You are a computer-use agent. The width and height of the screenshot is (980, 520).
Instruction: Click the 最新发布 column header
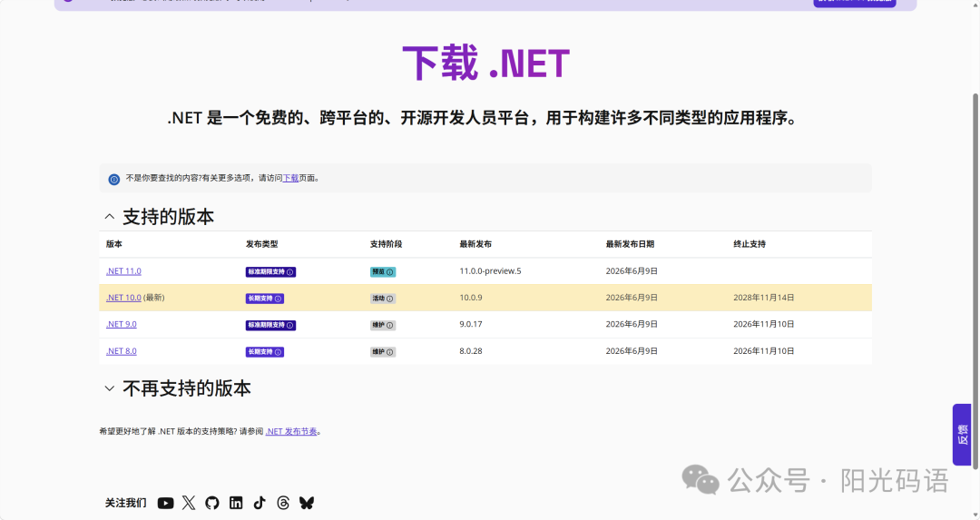click(475, 244)
